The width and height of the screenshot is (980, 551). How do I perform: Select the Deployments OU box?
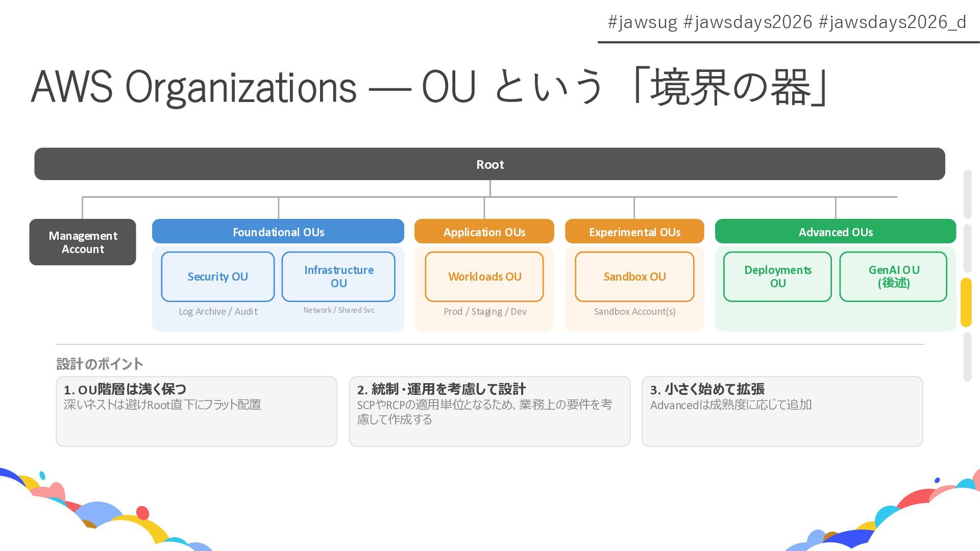(777, 277)
